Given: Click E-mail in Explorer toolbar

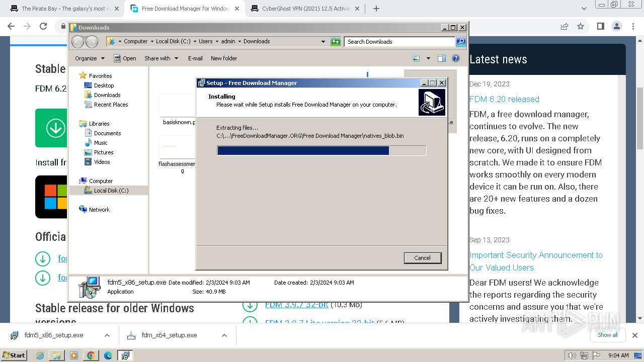Looking at the screenshot, I should tap(195, 58).
